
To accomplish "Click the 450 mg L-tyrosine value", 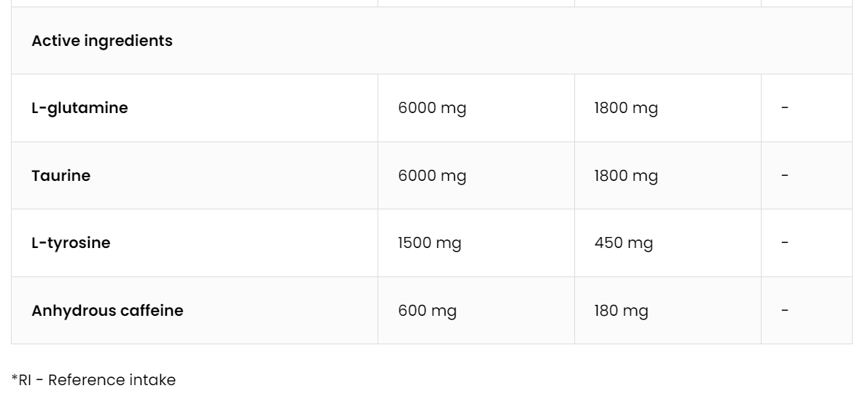I will click(x=624, y=243).
